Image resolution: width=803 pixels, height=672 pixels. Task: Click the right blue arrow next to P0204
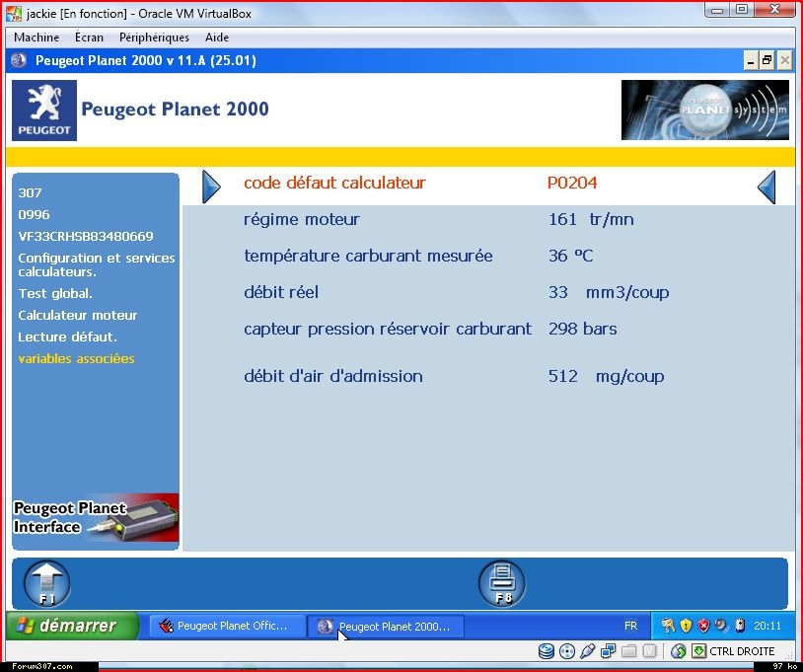(x=766, y=187)
